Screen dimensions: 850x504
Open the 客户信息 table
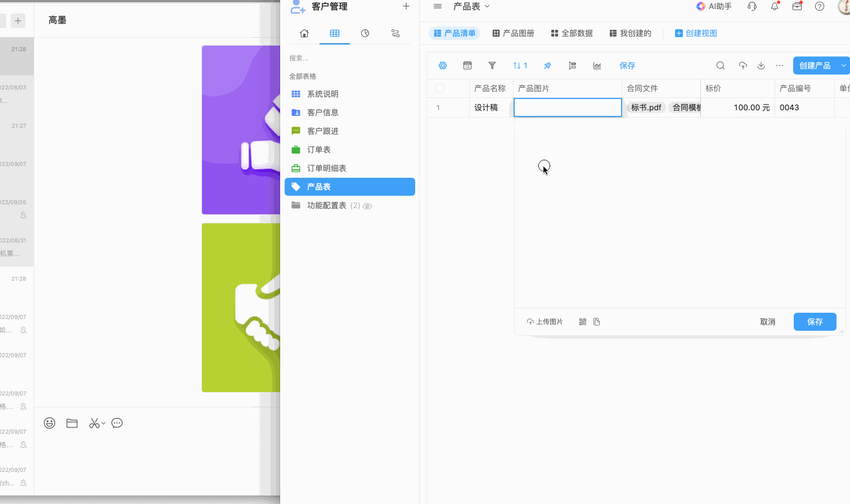coord(350,112)
